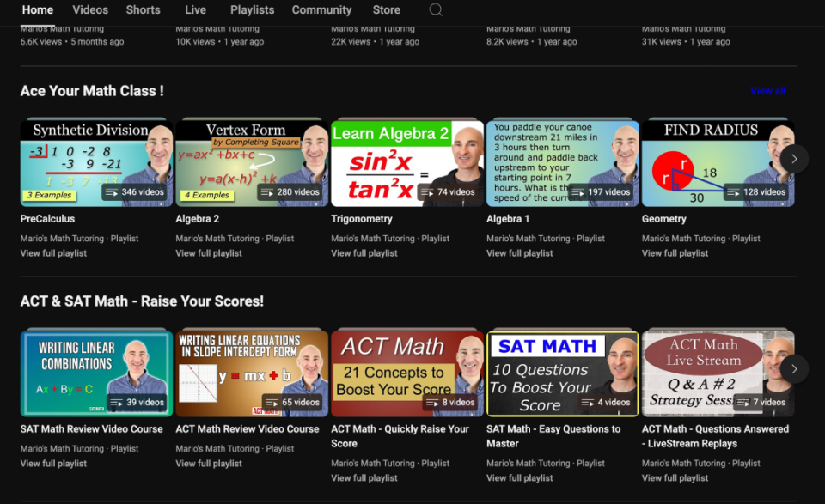
Task: Click the 31K views 1 year ago text
Action: pos(686,41)
